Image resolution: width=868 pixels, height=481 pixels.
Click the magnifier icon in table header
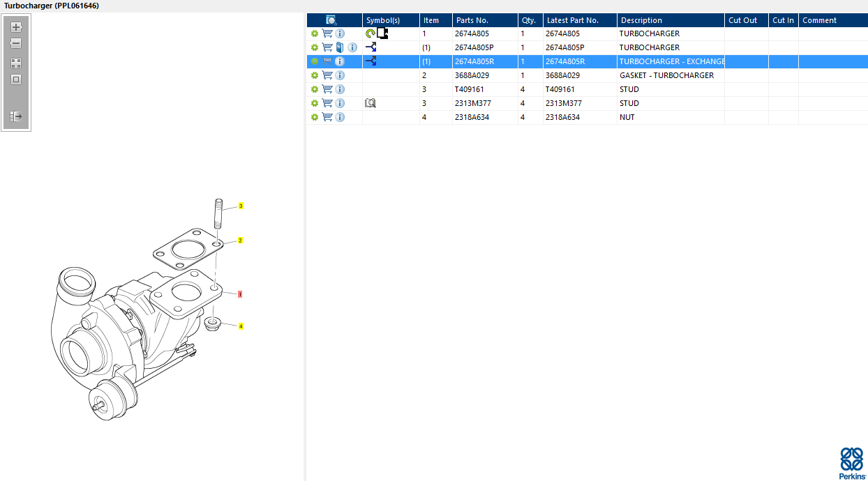click(331, 20)
